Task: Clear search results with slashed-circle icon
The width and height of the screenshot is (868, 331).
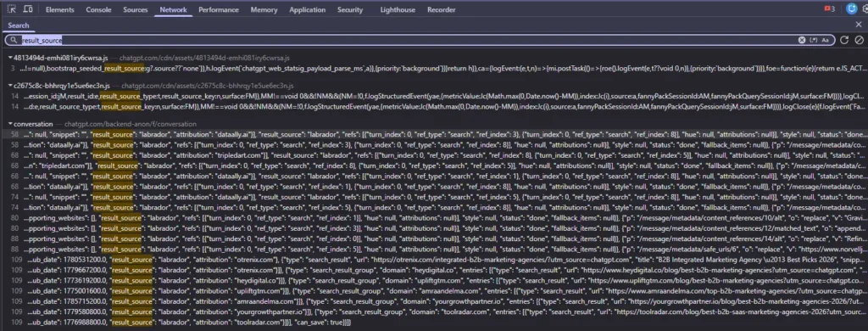Action: (859, 40)
